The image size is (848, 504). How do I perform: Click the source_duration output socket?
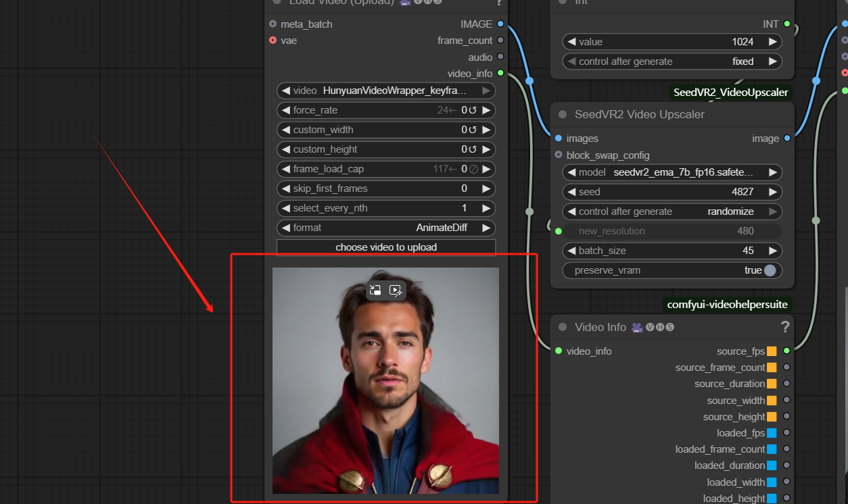(786, 384)
